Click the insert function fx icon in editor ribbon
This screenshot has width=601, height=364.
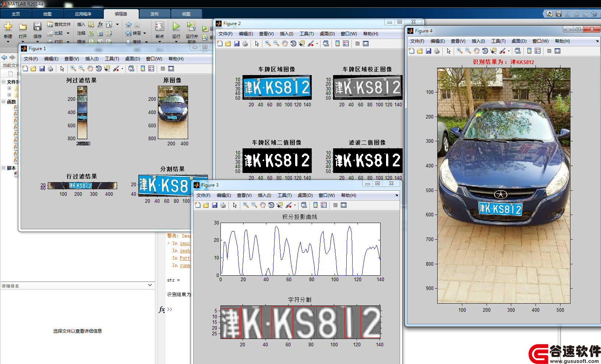pyautogui.click(x=100, y=24)
